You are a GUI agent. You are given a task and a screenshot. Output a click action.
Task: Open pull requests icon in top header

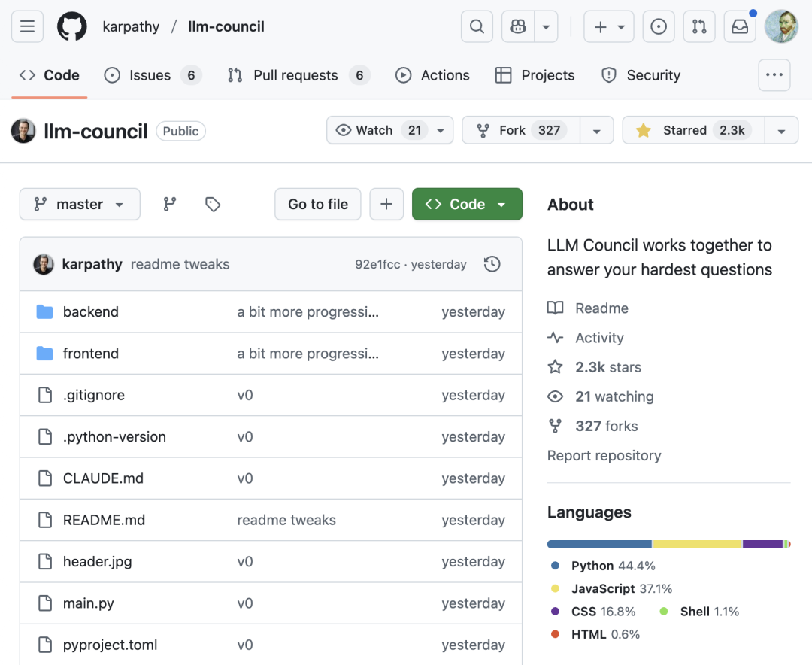699,26
